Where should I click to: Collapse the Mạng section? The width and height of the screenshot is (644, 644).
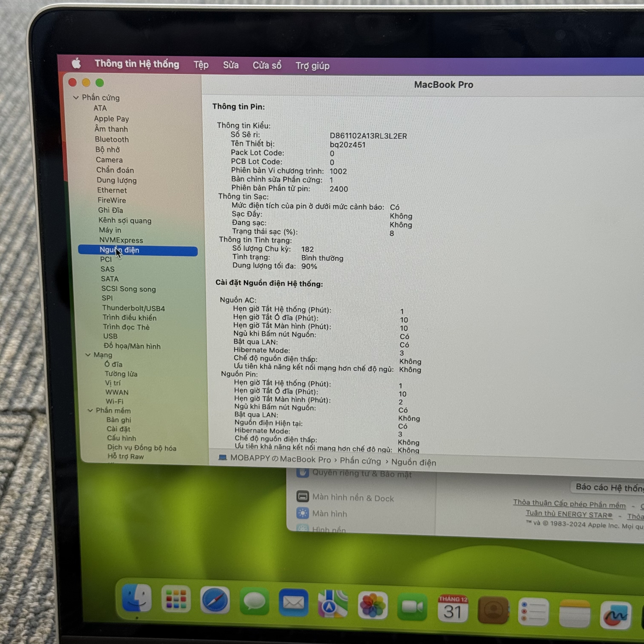pos(88,355)
